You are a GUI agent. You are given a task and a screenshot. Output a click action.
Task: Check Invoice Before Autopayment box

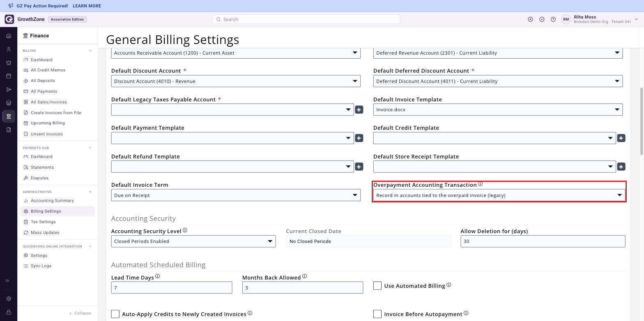coord(377,314)
